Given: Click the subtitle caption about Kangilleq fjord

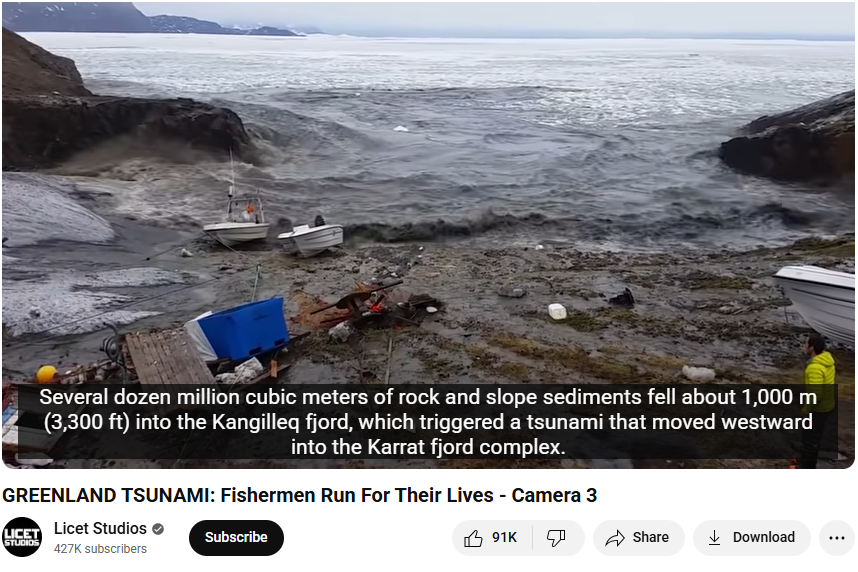Looking at the screenshot, I should click(x=428, y=422).
